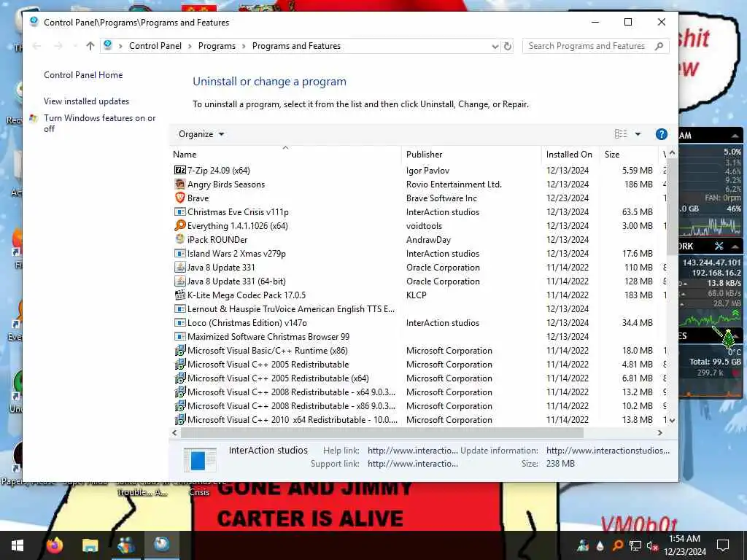This screenshot has height=560, width=747.
Task: Sort by the Size column header
Action: click(628, 155)
